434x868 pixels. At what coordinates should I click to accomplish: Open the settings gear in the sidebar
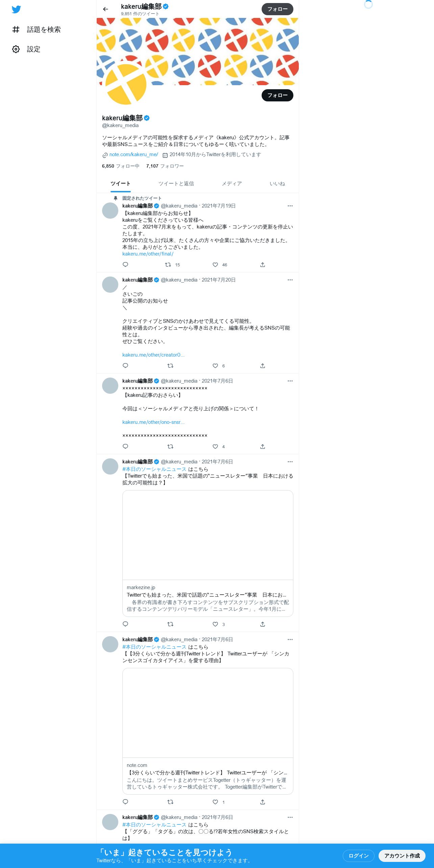click(x=16, y=49)
